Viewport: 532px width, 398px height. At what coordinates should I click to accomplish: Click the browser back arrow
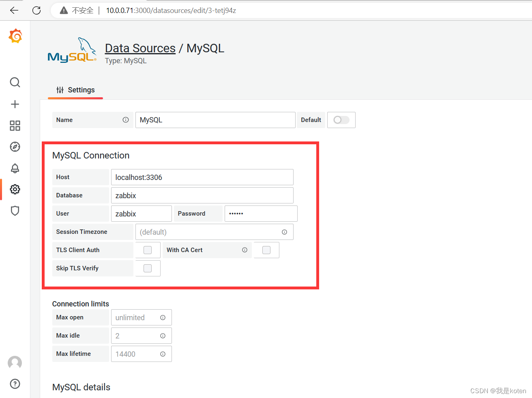click(x=14, y=11)
